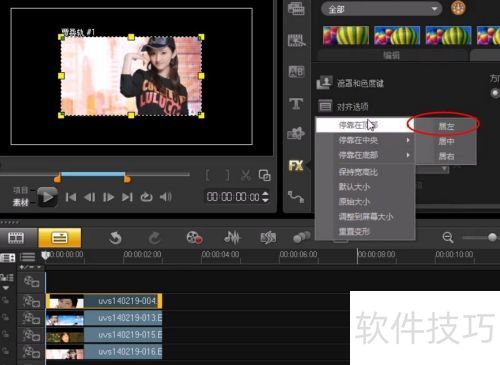Click the Undo arrow in timeline toolbar
Viewport: 500px width, 365px height.
[115, 238]
